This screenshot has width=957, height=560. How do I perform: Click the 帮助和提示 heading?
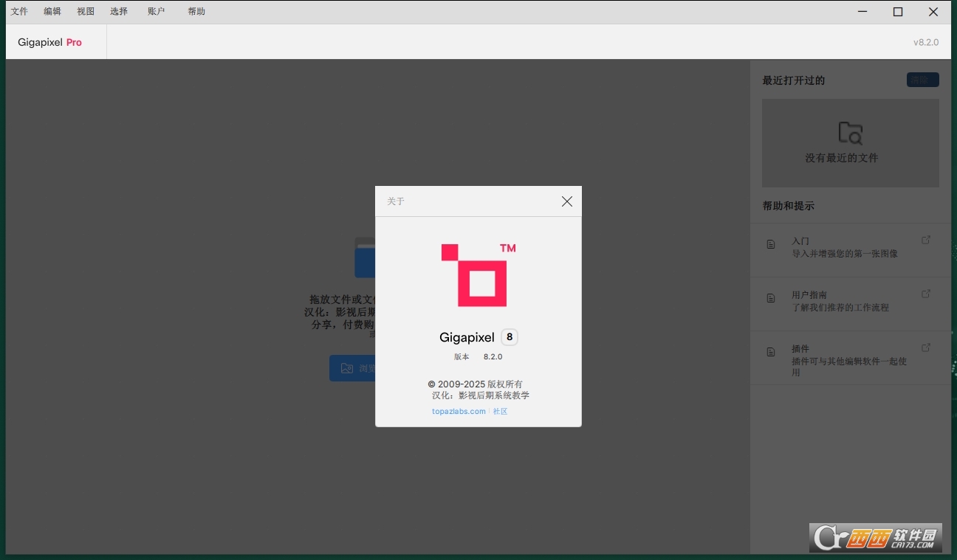coord(789,206)
